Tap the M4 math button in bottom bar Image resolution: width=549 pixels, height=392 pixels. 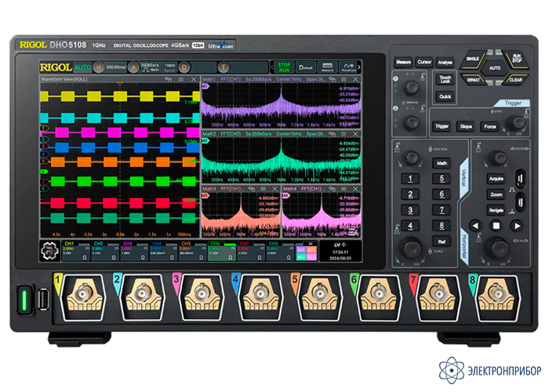pyautogui.click(x=311, y=257)
